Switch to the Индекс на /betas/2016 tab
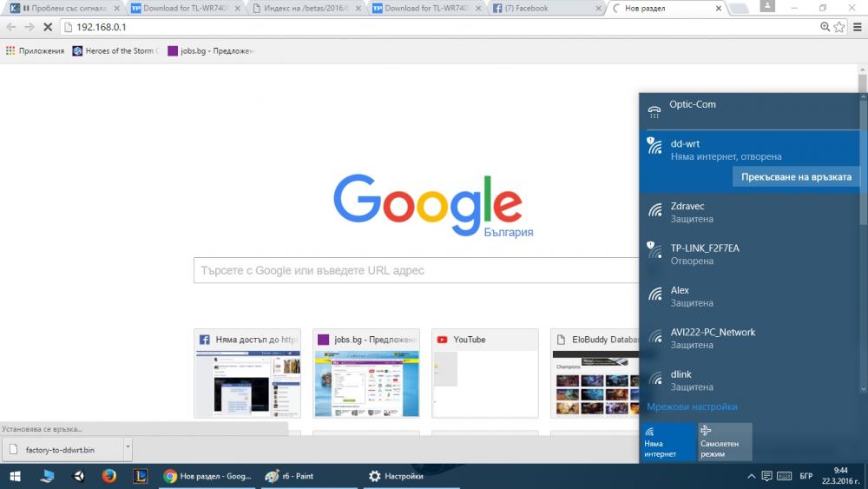 pyautogui.click(x=305, y=9)
